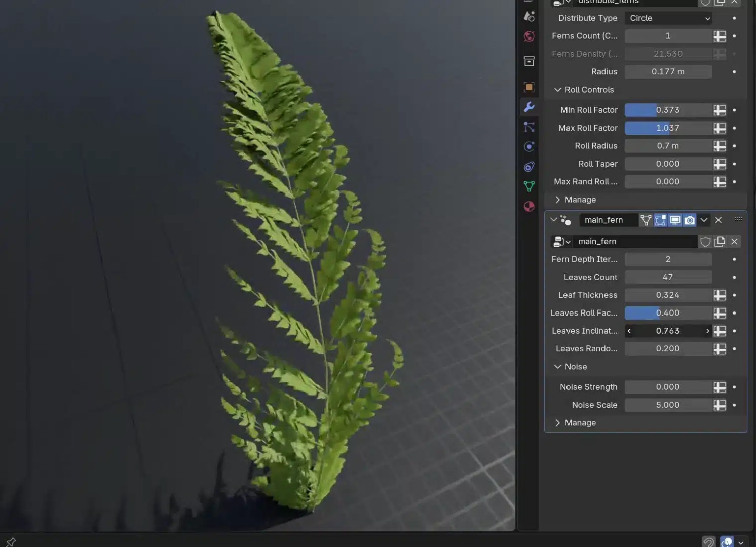756x547 pixels.
Task: Open the World Properties globe tab
Action: click(528, 35)
